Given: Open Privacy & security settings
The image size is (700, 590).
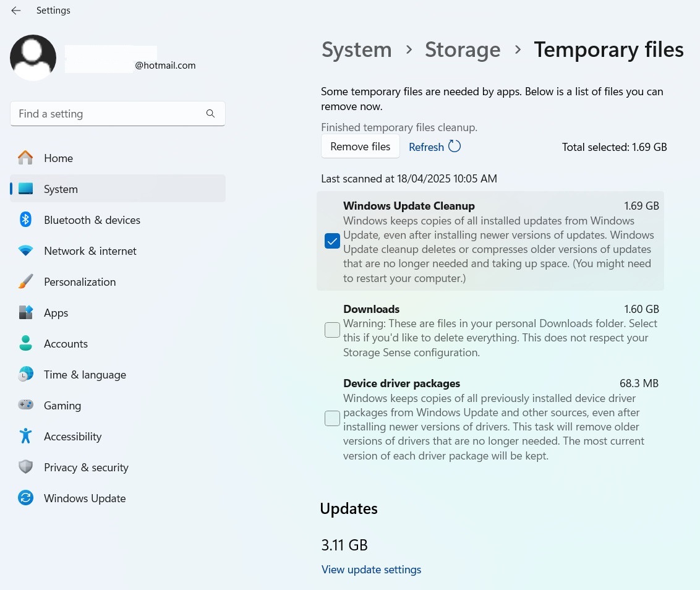Looking at the screenshot, I should [x=86, y=468].
